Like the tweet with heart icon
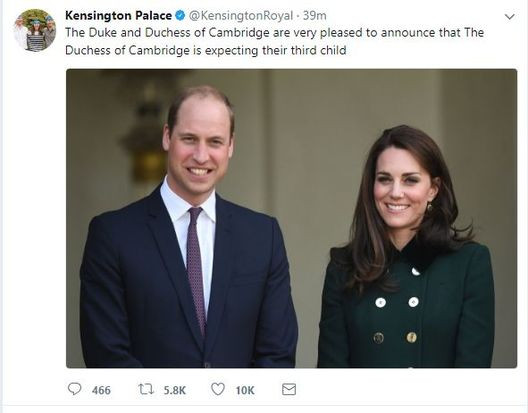Image resolution: width=528 pixels, height=413 pixels. pos(218,389)
